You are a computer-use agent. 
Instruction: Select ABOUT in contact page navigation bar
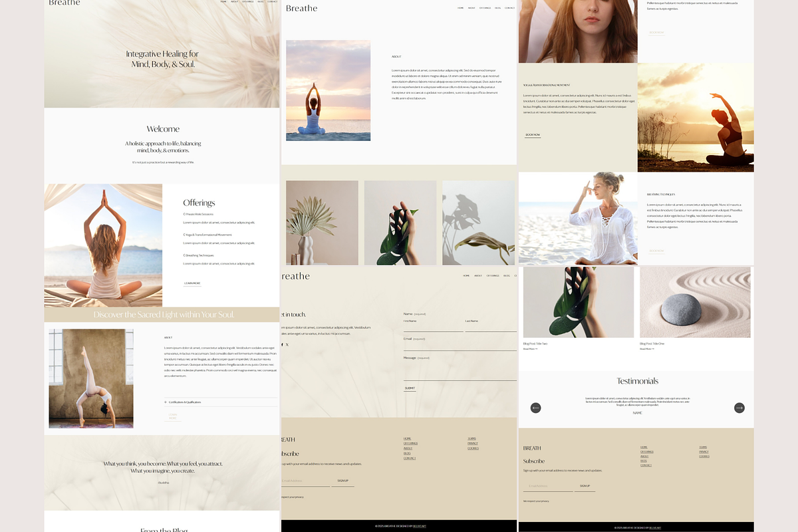pos(478,275)
